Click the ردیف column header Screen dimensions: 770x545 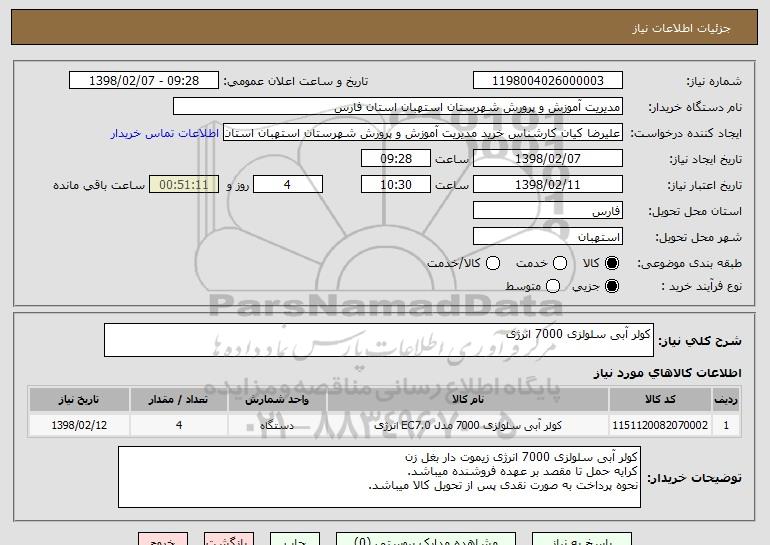(726, 400)
